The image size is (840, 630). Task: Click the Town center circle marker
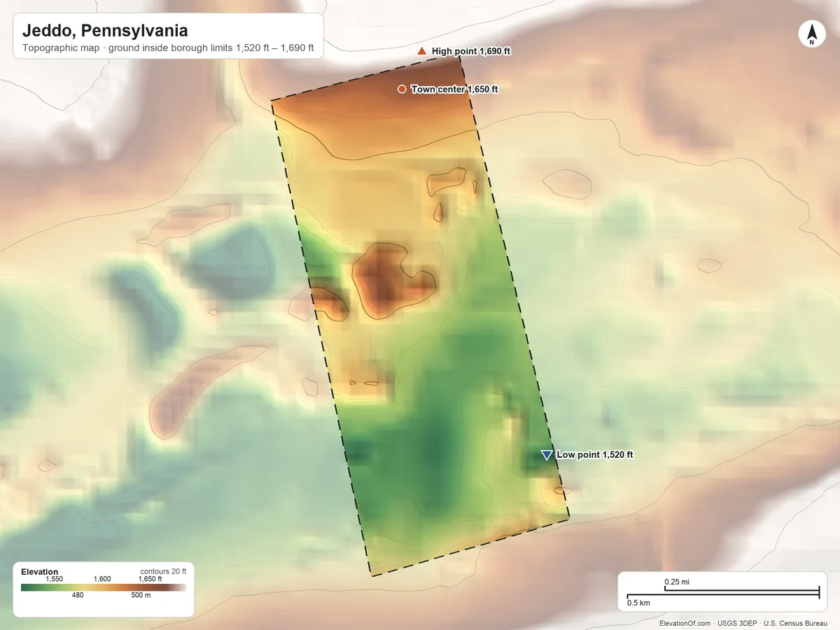coord(402,89)
